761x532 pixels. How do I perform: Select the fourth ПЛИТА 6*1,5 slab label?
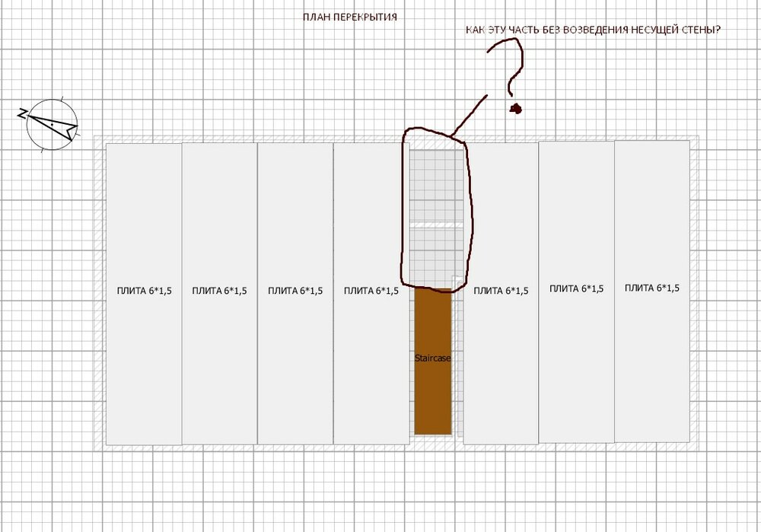371,289
